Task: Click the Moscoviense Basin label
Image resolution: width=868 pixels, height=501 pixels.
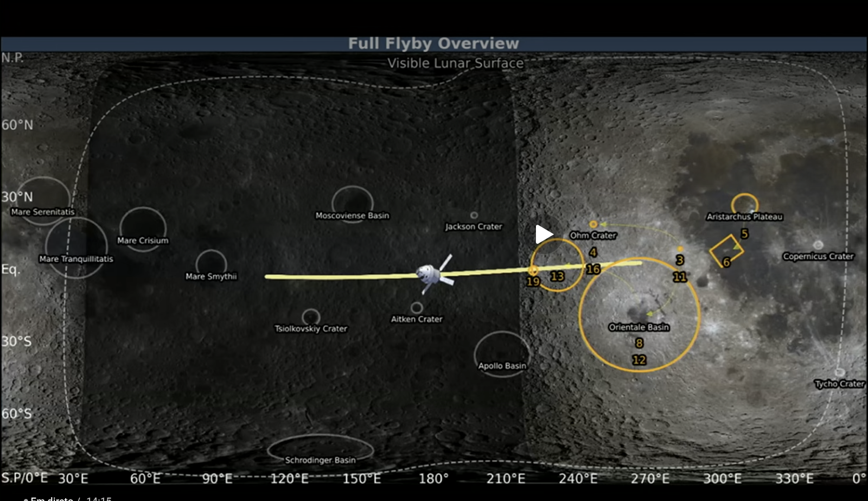Action: [352, 215]
